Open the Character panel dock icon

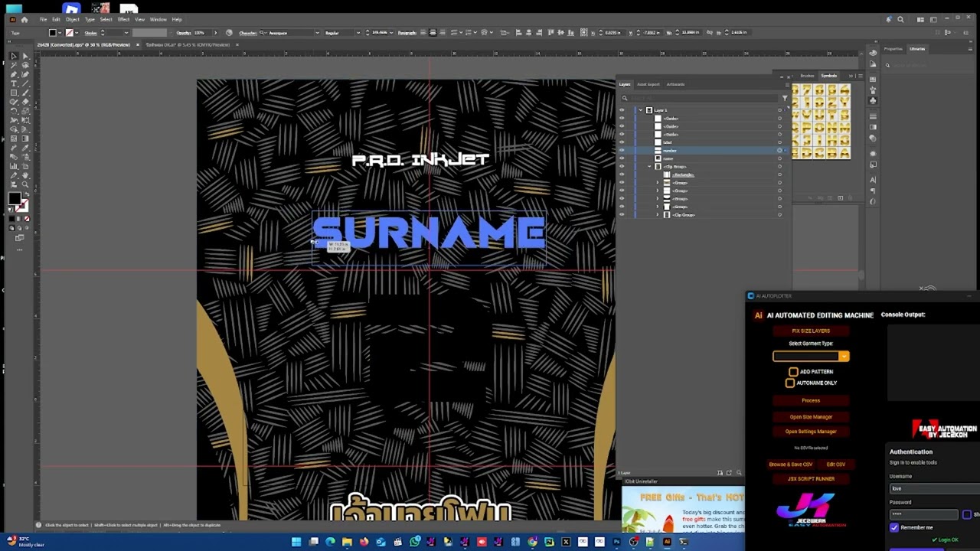point(873,179)
